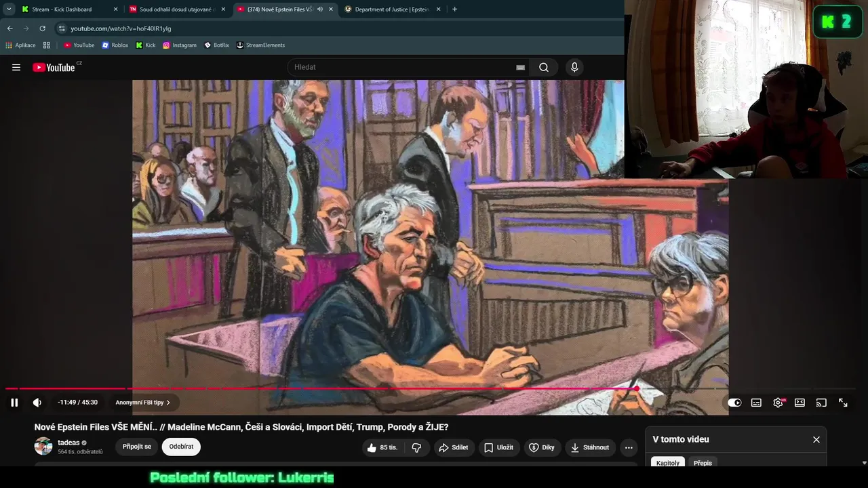Close the Department of Justice tab

pos(439,9)
